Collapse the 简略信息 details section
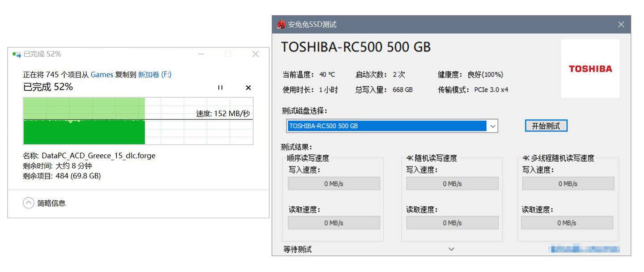 pos(52,203)
